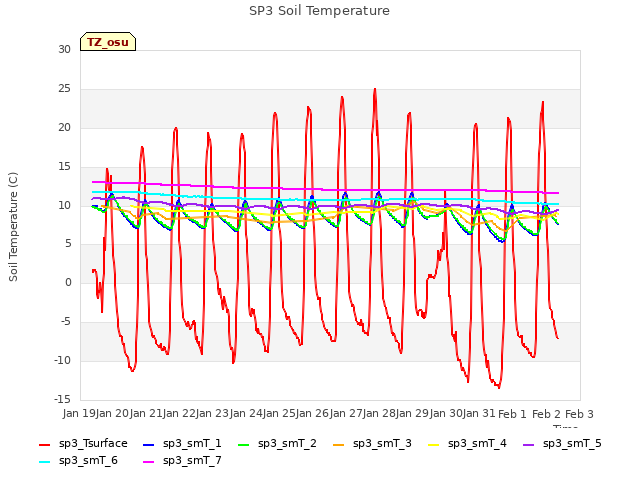Click the 0 y-axis tick label
This screenshot has height=480, width=640.
pos(68,282)
